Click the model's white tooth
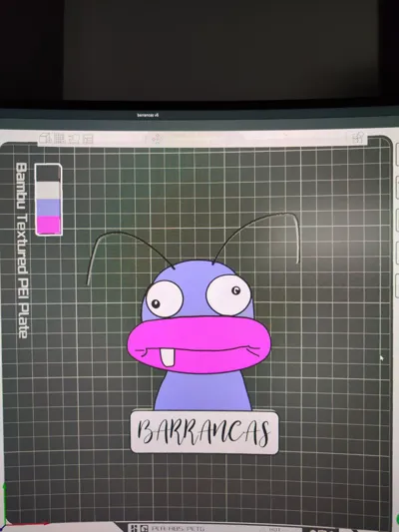 click(168, 358)
